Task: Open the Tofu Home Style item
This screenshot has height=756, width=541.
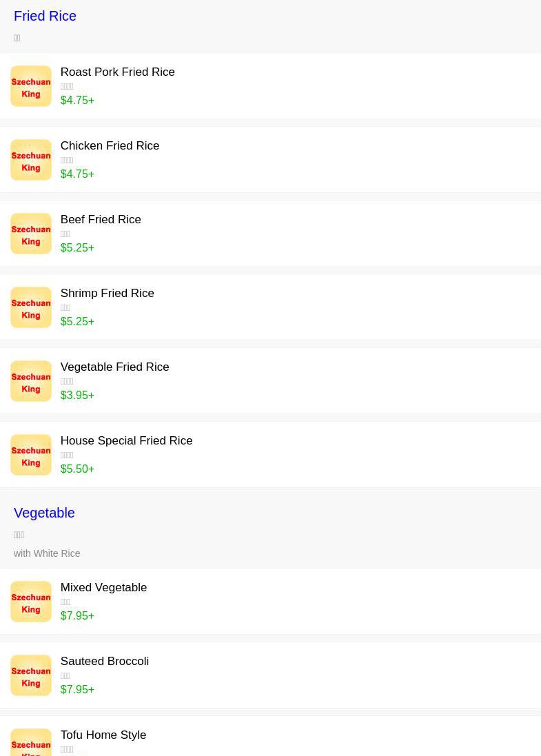Action: [x=103, y=735]
